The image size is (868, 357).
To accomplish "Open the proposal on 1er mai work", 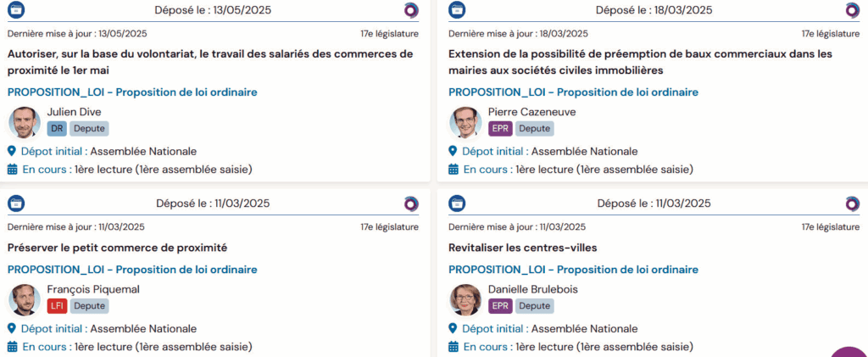I will click(x=210, y=61).
